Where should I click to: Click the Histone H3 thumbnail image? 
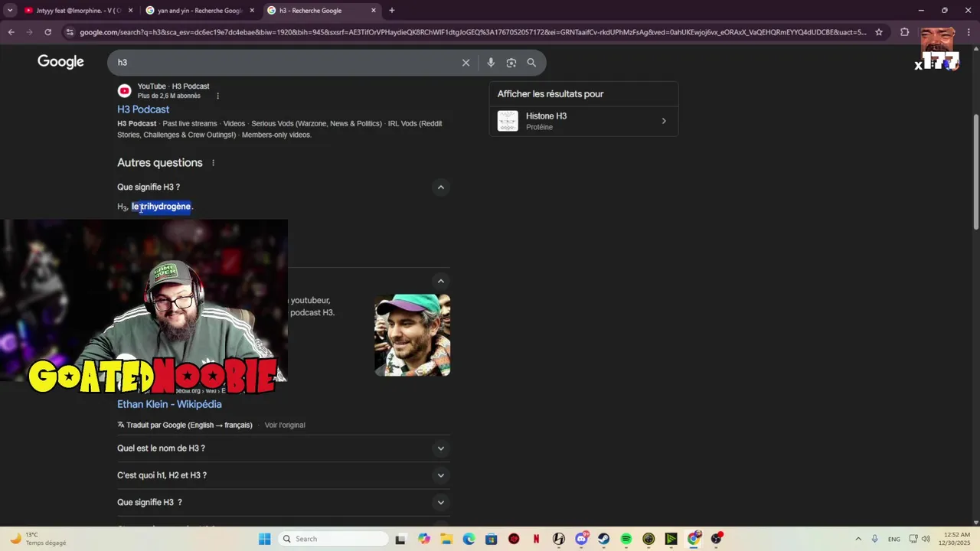[508, 121]
